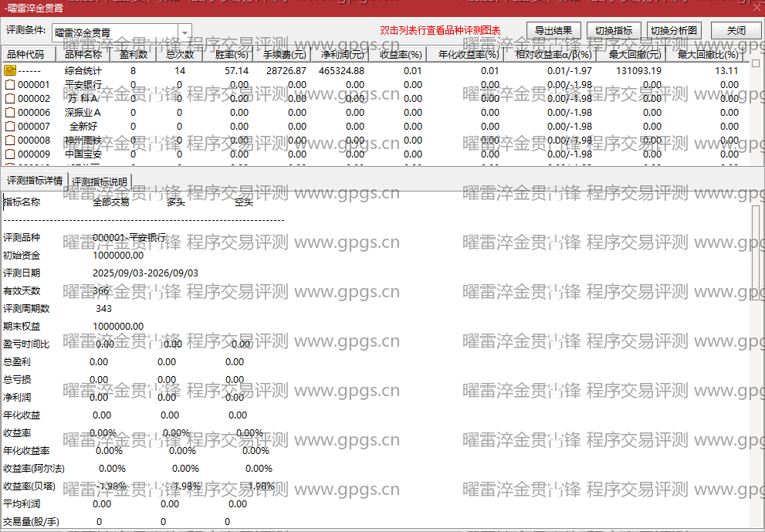The image size is (765, 532).
Task: Click the icon beside code 000008
Action: (10, 141)
